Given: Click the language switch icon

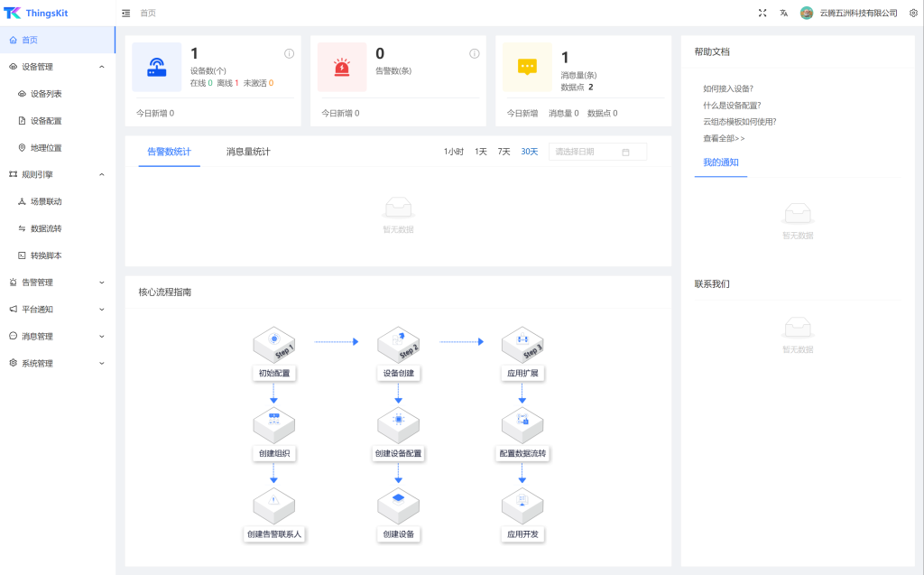Looking at the screenshot, I should pos(784,13).
